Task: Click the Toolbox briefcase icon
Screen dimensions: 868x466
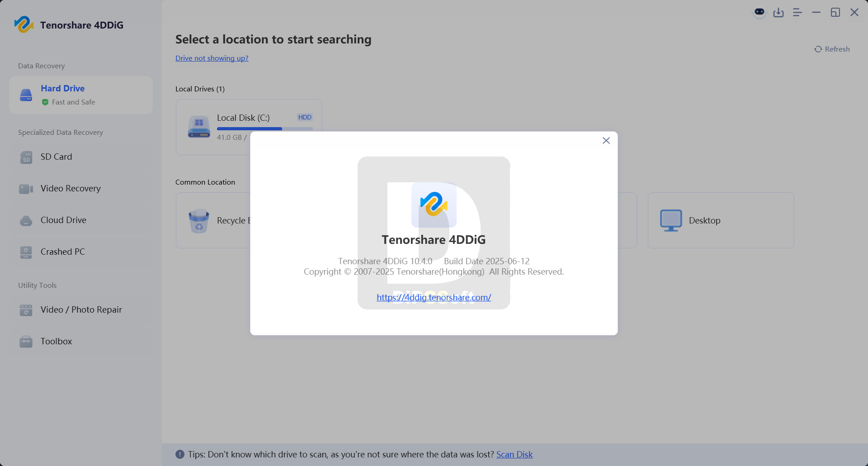Action: [26, 342]
